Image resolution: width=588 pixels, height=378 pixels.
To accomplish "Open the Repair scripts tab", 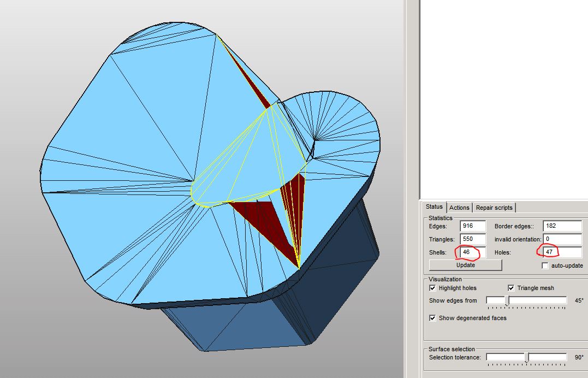I will point(494,208).
